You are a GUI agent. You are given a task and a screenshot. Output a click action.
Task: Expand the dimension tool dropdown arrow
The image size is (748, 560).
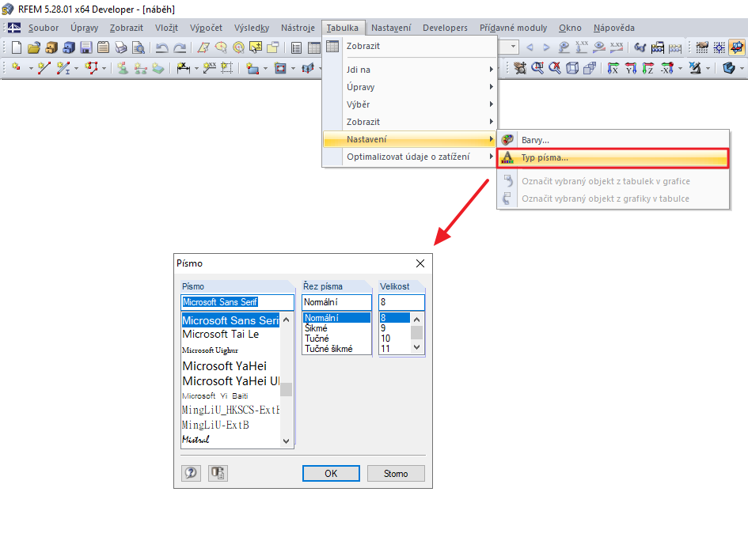click(196, 68)
